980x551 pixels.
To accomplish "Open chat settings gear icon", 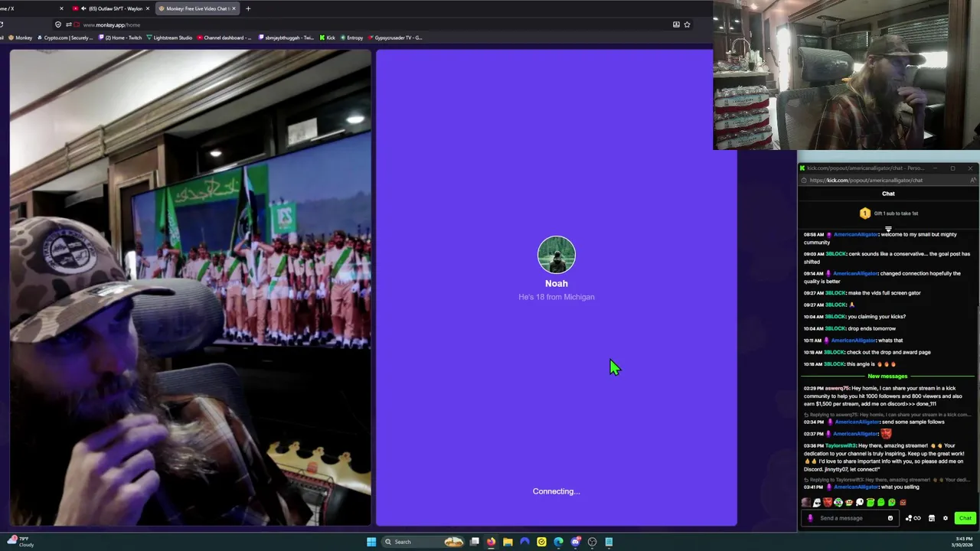I will 946,518.
